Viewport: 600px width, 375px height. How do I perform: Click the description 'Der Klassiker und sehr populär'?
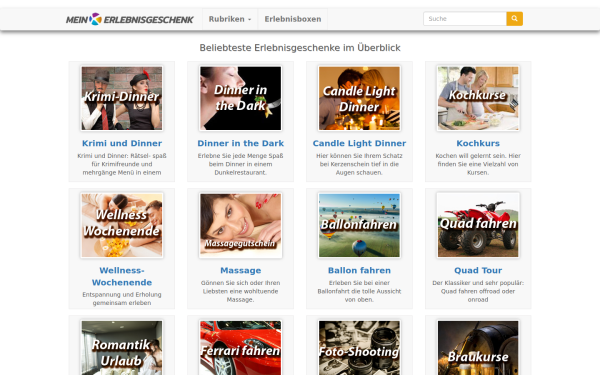478,291
